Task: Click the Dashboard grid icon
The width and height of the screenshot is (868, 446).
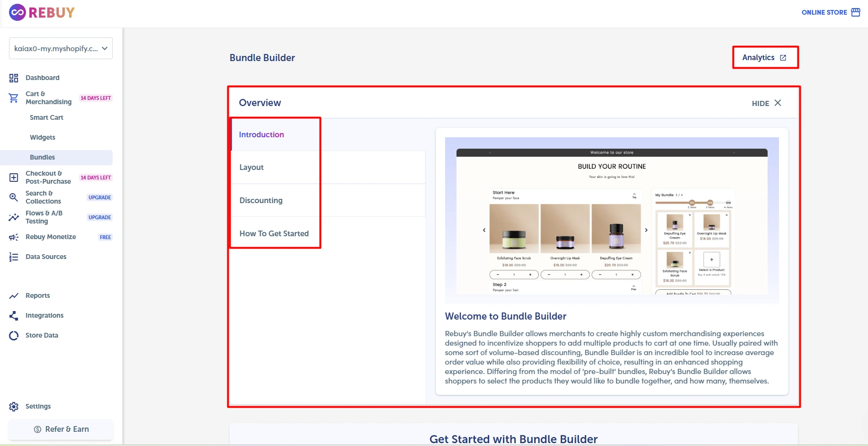Action: 14,78
